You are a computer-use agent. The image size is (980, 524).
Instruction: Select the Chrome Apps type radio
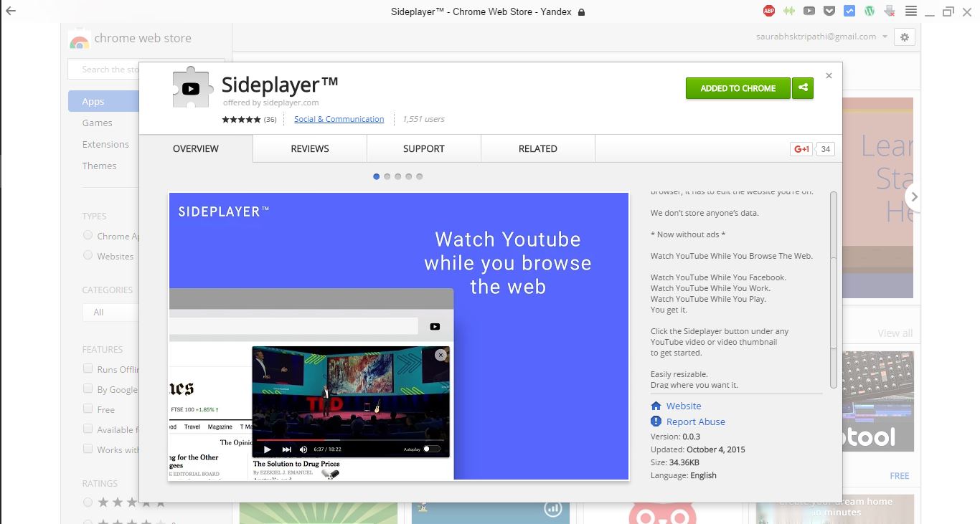(x=88, y=235)
